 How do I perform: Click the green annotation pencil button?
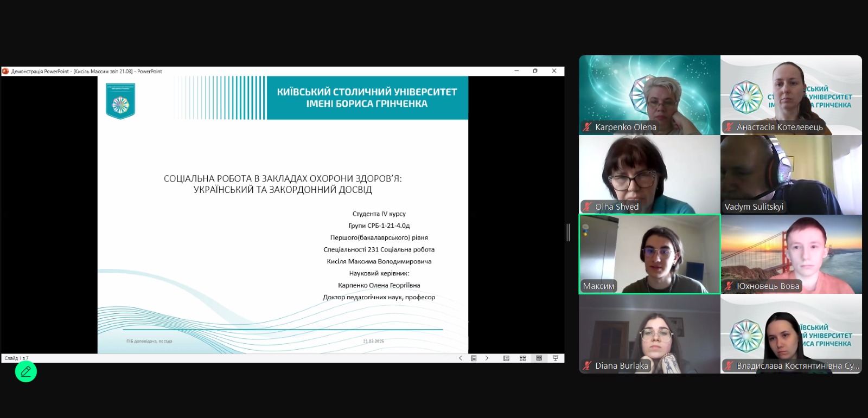(25, 372)
